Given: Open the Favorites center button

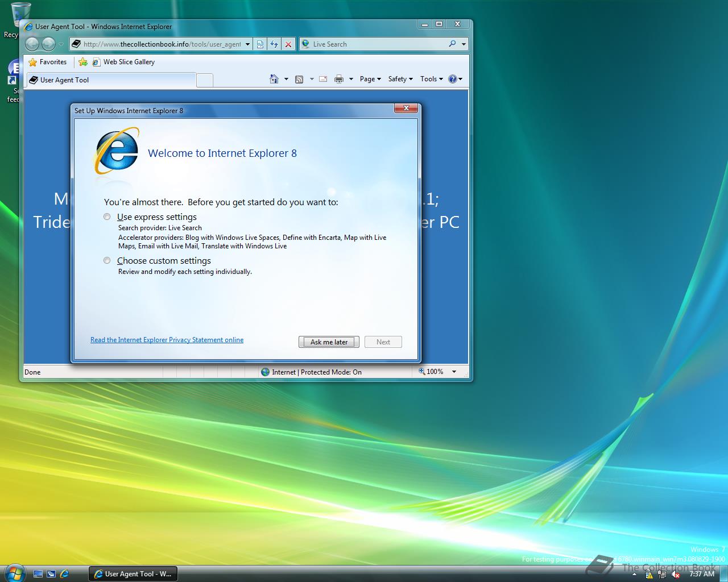Looking at the screenshot, I should click(x=48, y=62).
